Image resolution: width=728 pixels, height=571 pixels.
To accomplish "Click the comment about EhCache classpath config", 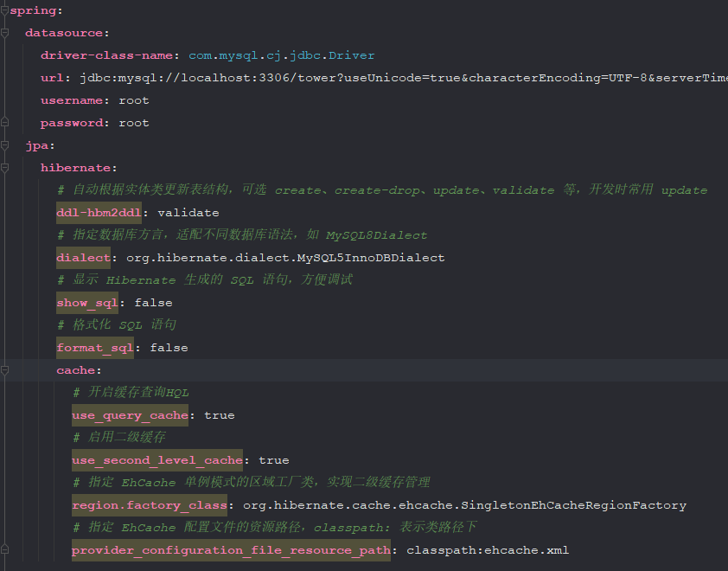I will pyautogui.click(x=275, y=528).
